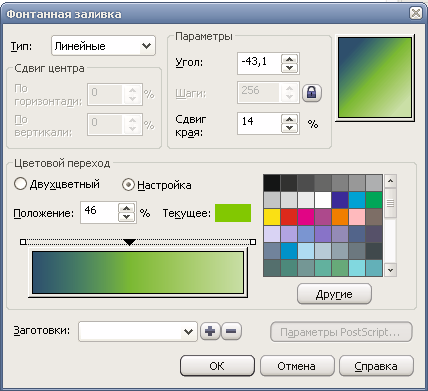This screenshot has height=391, width=428.
Task: Click the Текущее green color swatch
Action: click(233, 213)
